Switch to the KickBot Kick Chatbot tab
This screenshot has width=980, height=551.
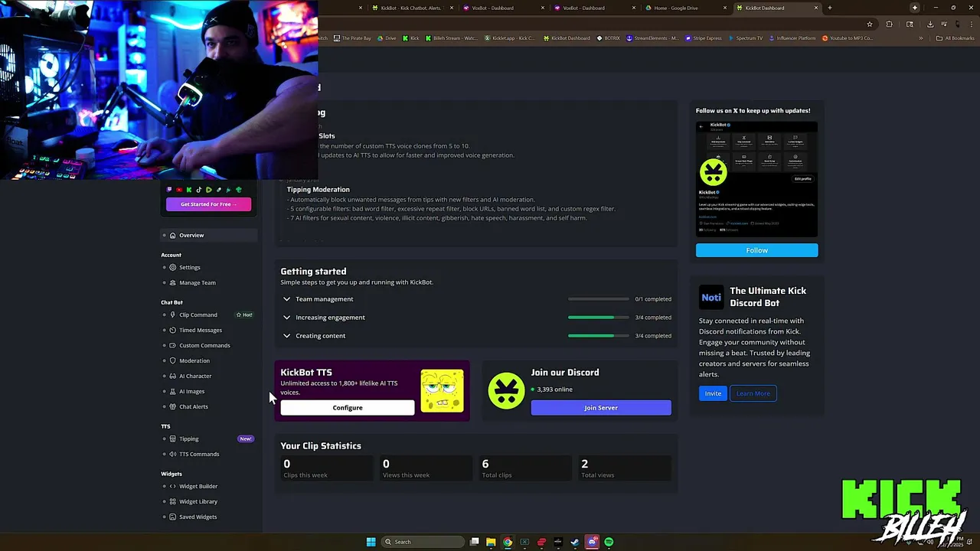tap(412, 8)
